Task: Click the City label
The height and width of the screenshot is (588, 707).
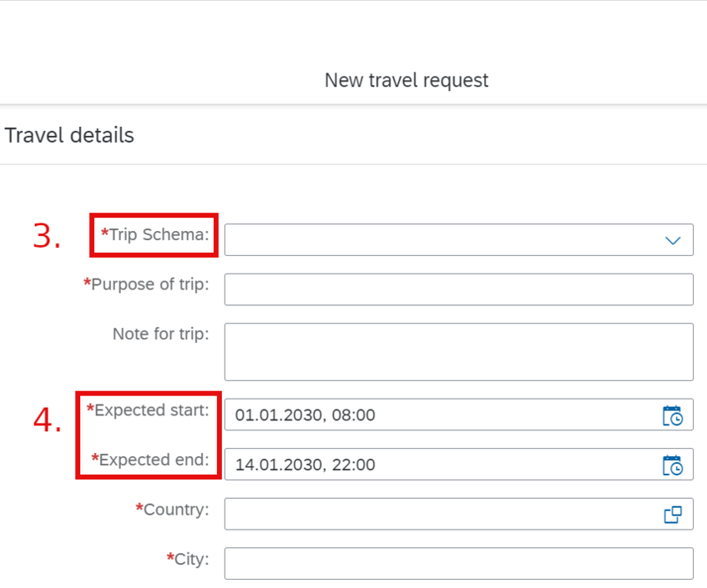Action: point(188,559)
